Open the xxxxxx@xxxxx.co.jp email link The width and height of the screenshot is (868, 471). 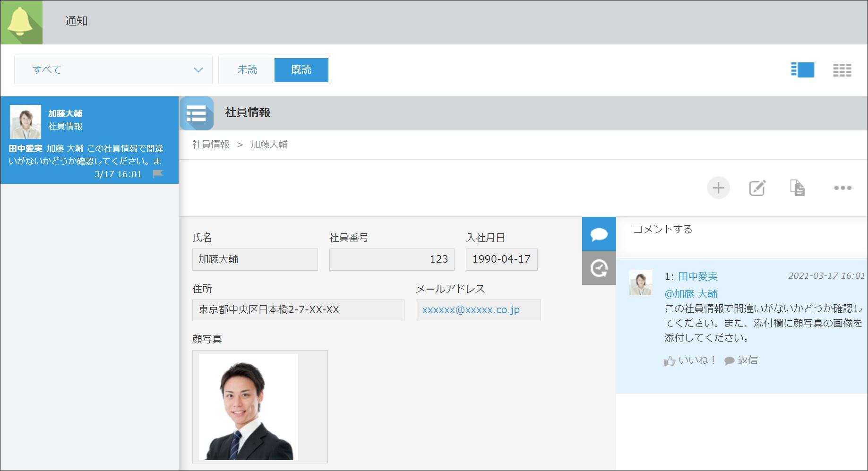471,310
